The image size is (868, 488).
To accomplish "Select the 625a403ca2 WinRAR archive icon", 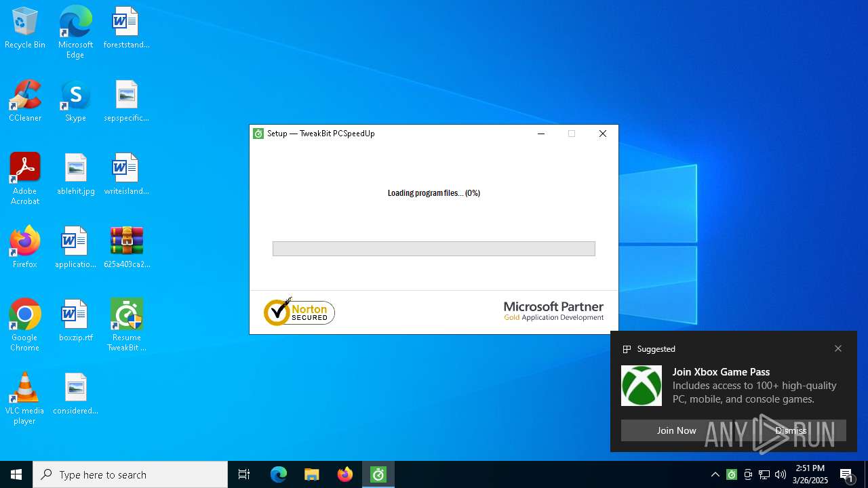I will 126,248.
